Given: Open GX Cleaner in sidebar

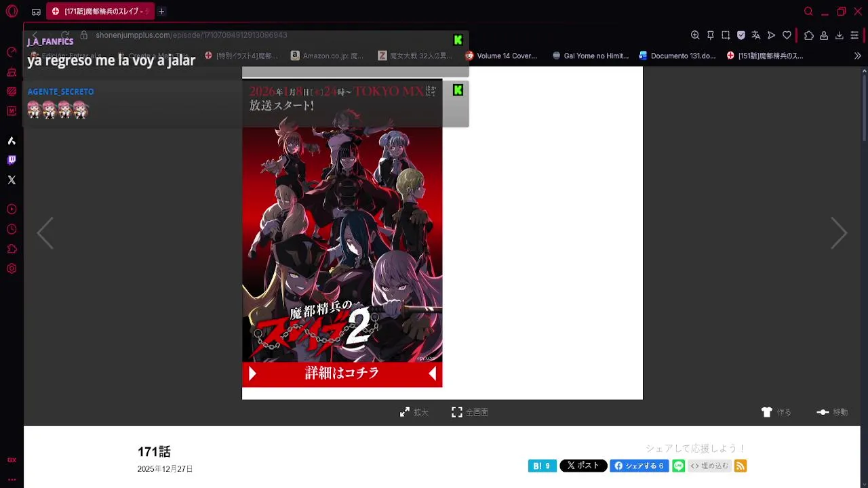Looking at the screenshot, I should click(12, 72).
